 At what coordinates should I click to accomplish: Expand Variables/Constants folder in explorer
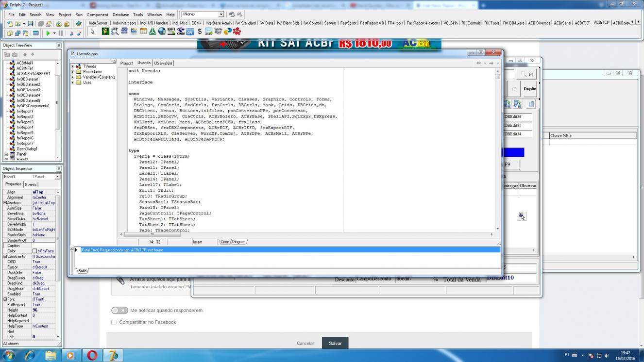click(x=73, y=77)
